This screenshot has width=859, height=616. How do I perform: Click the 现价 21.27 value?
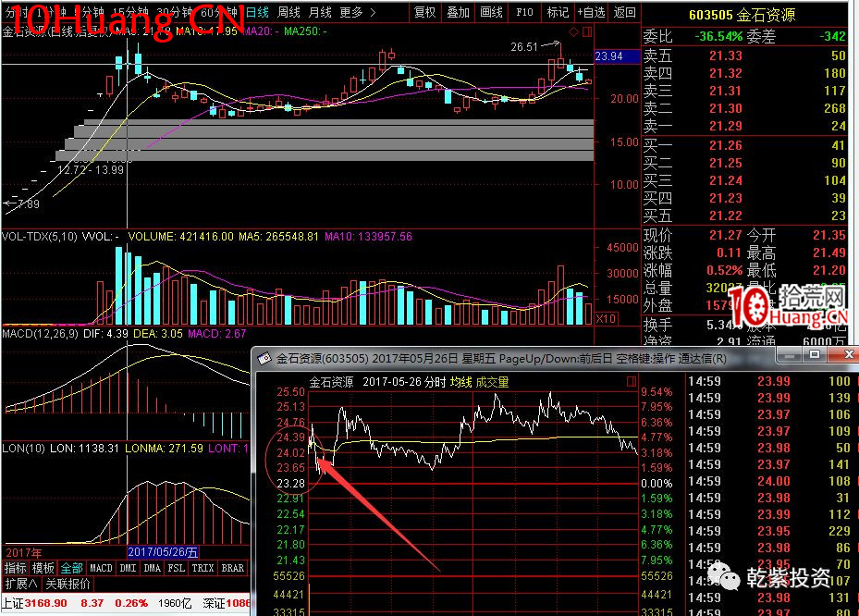tap(725, 236)
